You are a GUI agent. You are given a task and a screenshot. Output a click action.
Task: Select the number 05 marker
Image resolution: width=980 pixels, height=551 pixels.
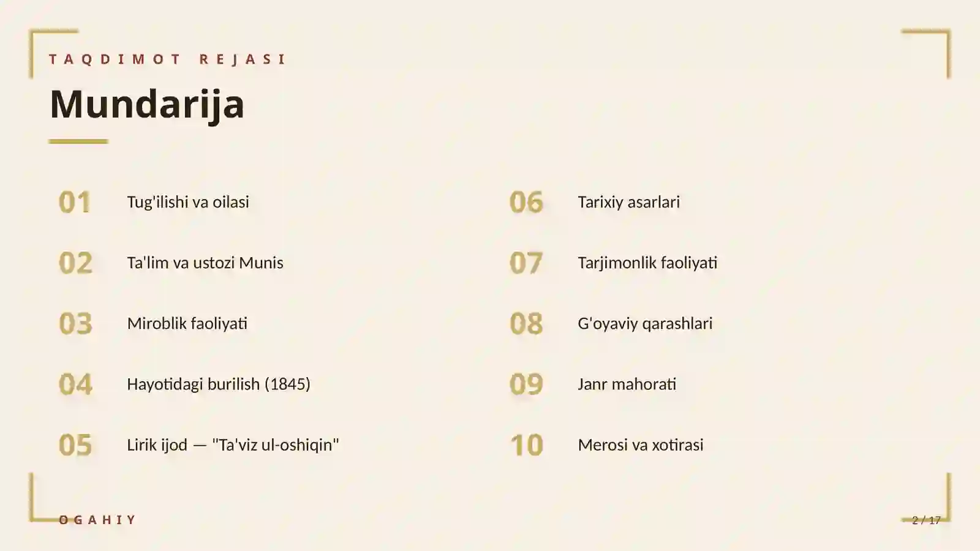(x=75, y=445)
